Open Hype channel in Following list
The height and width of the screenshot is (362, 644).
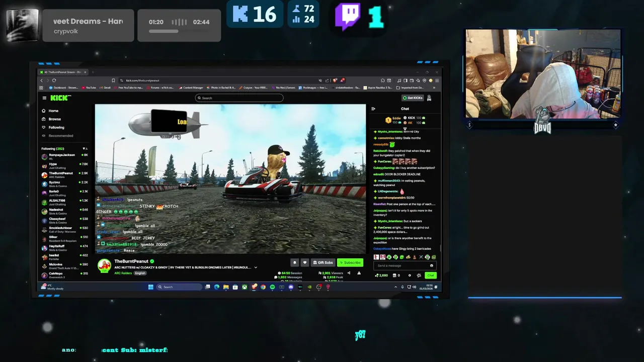click(x=64, y=165)
